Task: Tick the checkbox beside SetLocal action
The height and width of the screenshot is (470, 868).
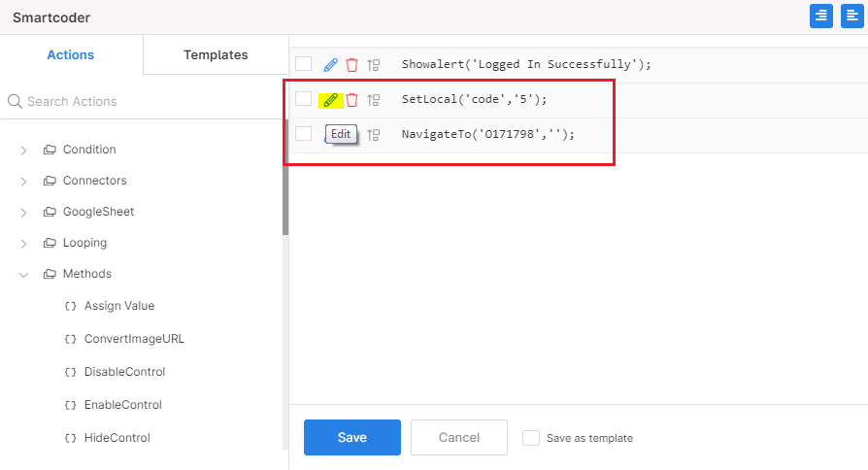Action: click(x=303, y=98)
